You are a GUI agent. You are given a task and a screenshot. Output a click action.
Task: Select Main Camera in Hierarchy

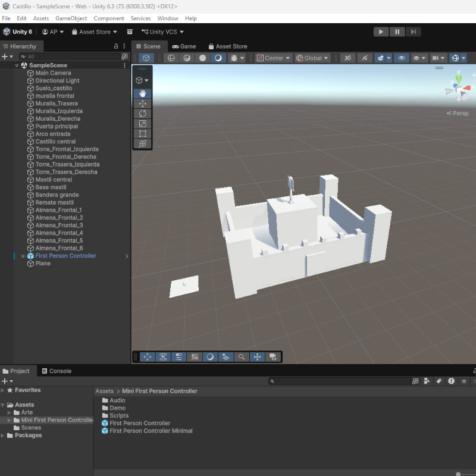[53, 73]
